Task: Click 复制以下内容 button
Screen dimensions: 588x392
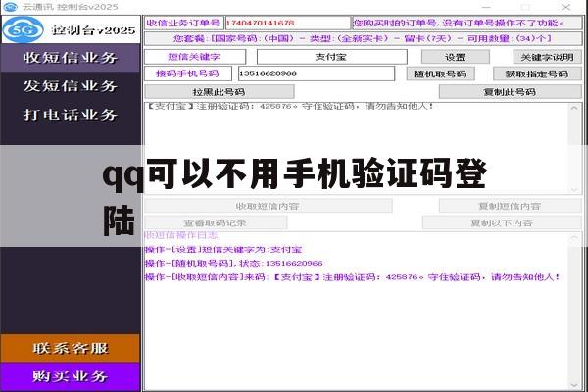Action: pyautogui.click(x=502, y=222)
